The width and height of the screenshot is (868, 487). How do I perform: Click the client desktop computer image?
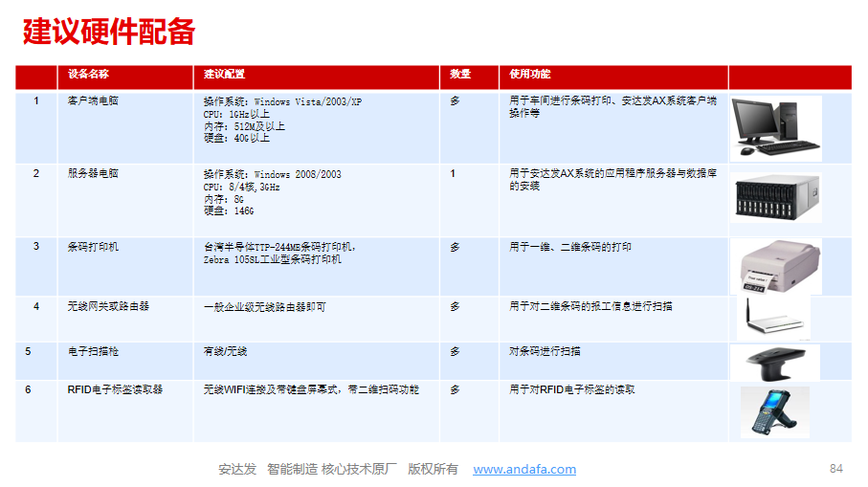(776, 127)
